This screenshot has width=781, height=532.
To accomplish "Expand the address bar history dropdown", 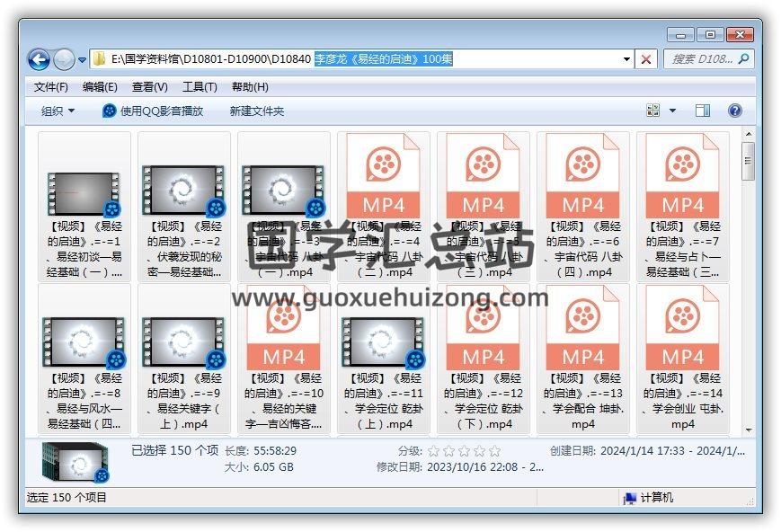I will click(x=627, y=59).
